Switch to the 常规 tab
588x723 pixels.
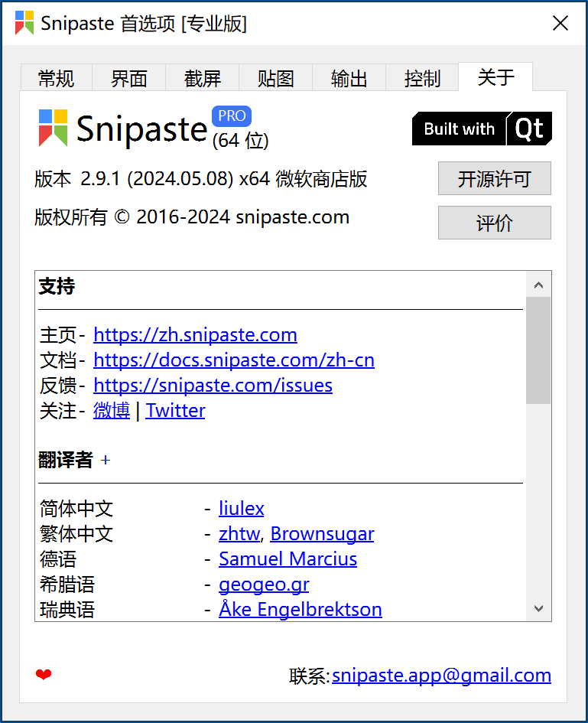click(x=57, y=78)
